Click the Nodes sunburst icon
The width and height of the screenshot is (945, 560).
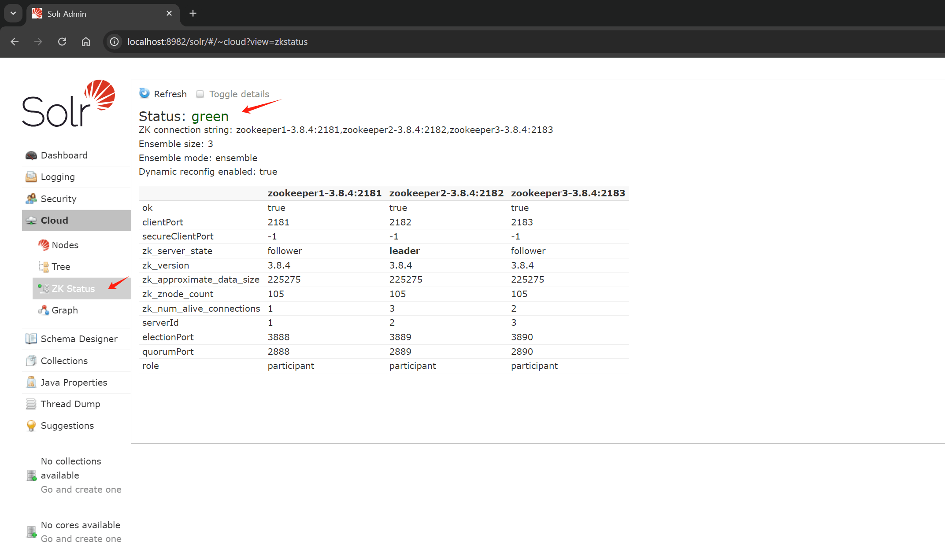tap(43, 245)
